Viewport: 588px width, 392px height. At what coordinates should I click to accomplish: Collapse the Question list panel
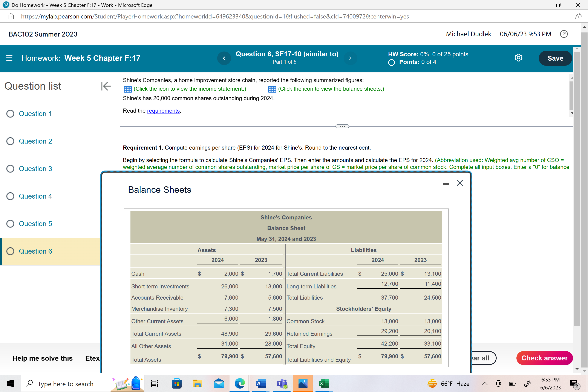pos(106,86)
